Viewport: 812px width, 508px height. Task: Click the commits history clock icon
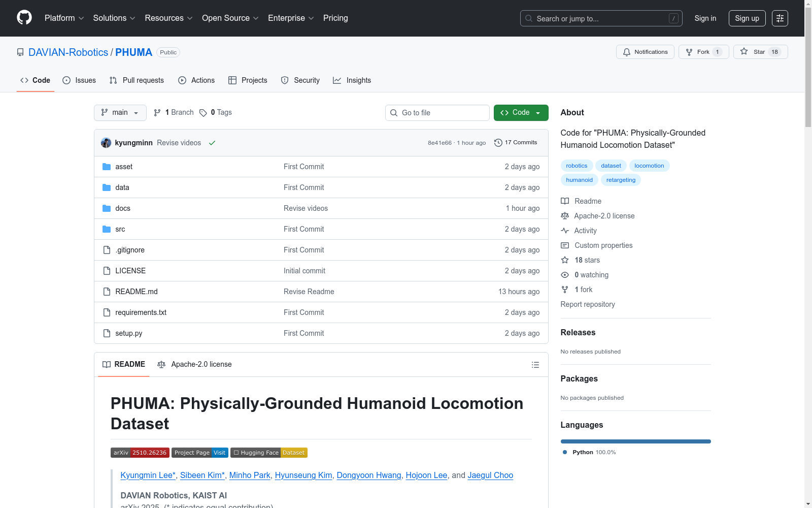[498, 143]
